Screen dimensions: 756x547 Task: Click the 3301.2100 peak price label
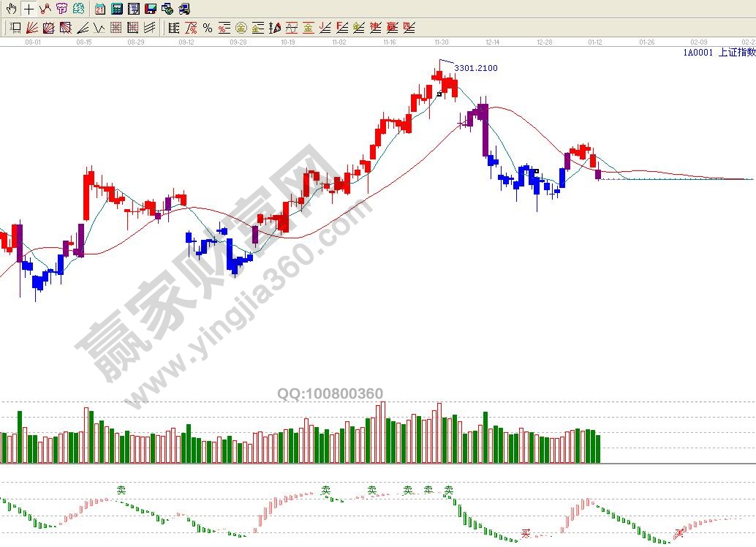tap(476, 68)
